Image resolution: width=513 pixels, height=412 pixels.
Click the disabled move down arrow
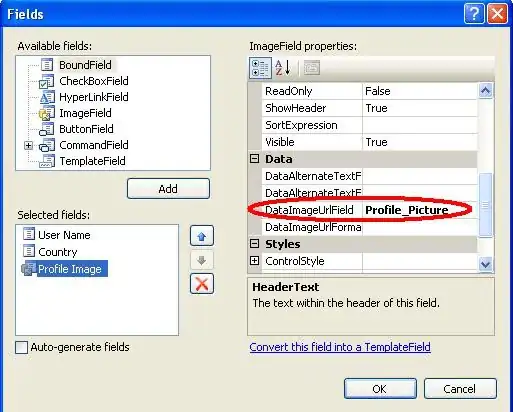click(202, 260)
